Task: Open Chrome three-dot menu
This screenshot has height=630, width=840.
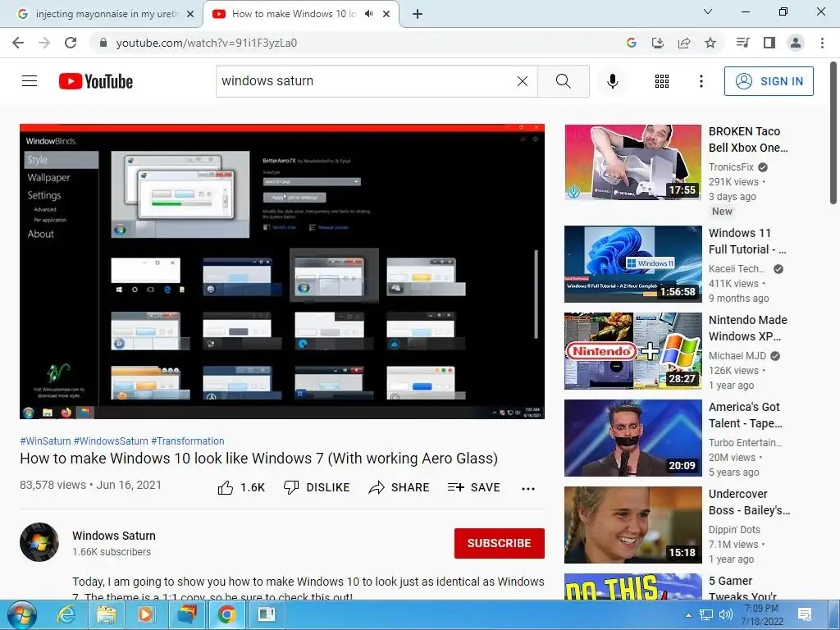Action: click(822, 43)
